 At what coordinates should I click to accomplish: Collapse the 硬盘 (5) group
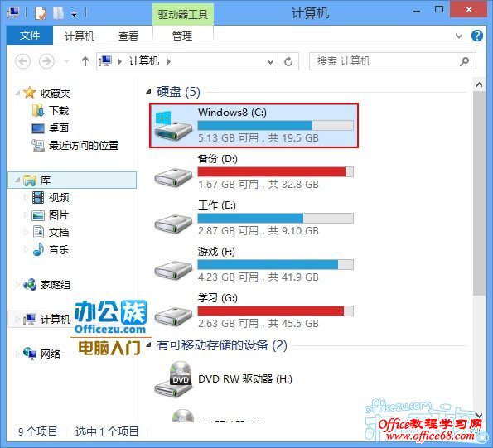point(148,92)
